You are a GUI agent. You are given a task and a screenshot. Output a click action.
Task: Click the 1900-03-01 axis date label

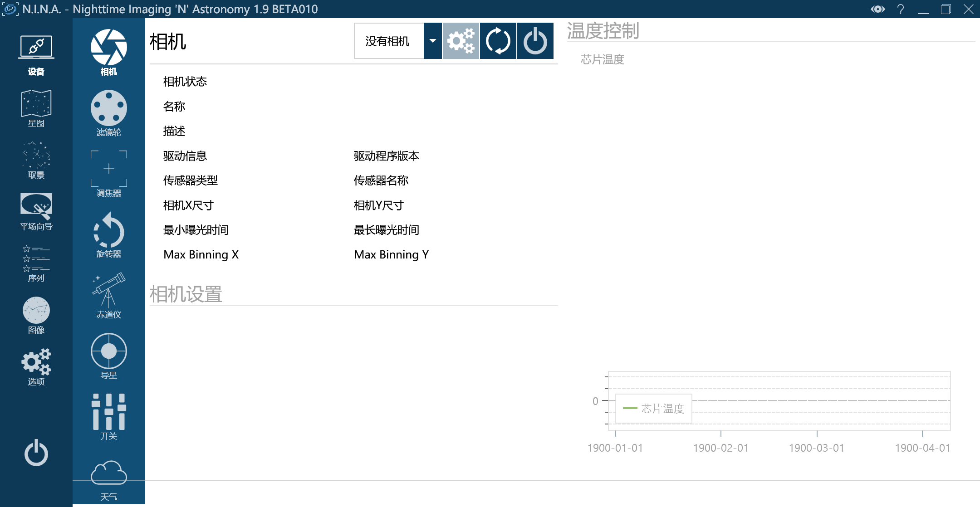pyautogui.click(x=817, y=448)
